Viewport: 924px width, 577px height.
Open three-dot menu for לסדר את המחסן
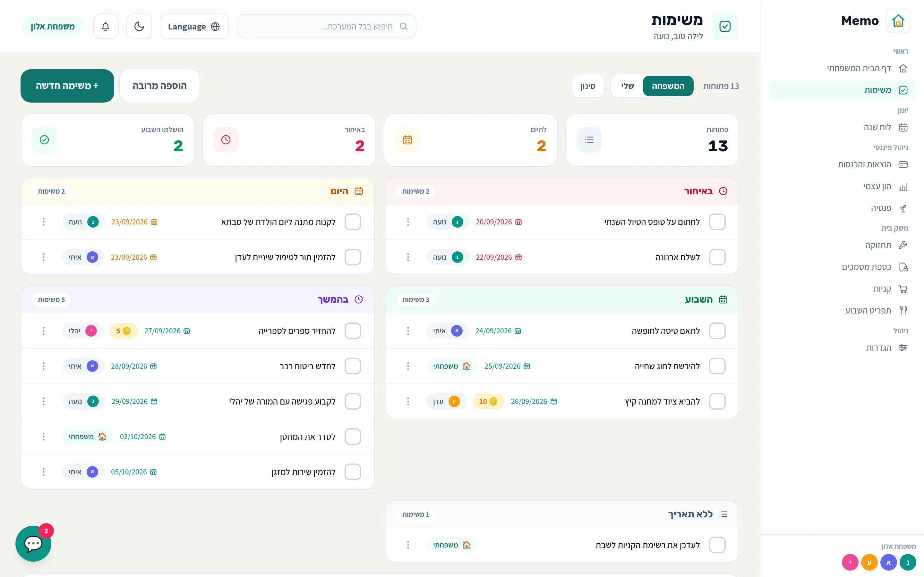click(44, 437)
